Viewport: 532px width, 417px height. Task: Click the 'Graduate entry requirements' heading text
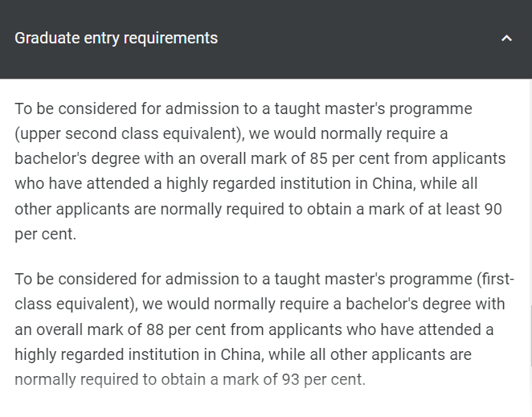coord(116,38)
